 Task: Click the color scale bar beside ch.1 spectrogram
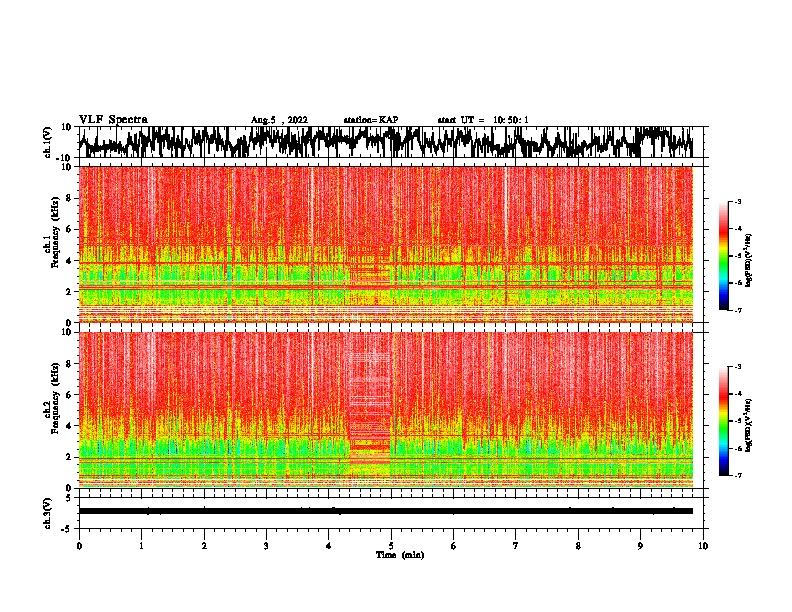(723, 255)
